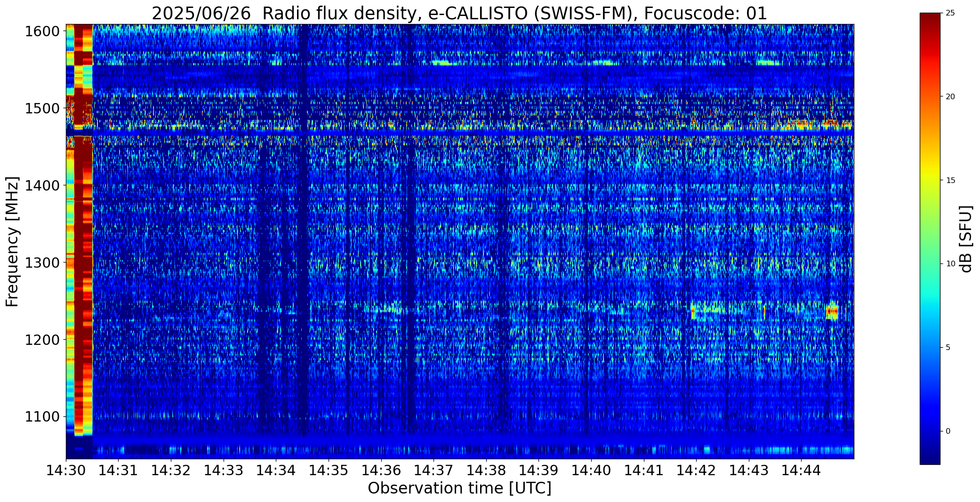Click the 14:38 time tick label
Image resolution: width=980 pixels, height=502 pixels.
point(487,470)
